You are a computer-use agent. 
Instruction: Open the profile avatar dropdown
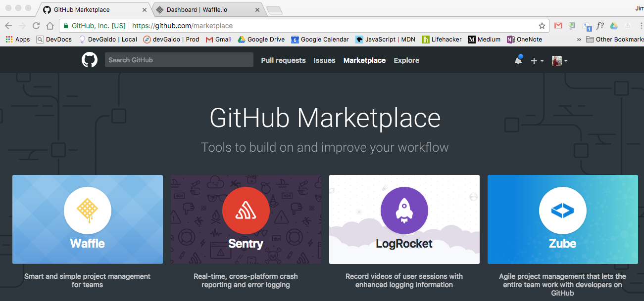tap(559, 60)
